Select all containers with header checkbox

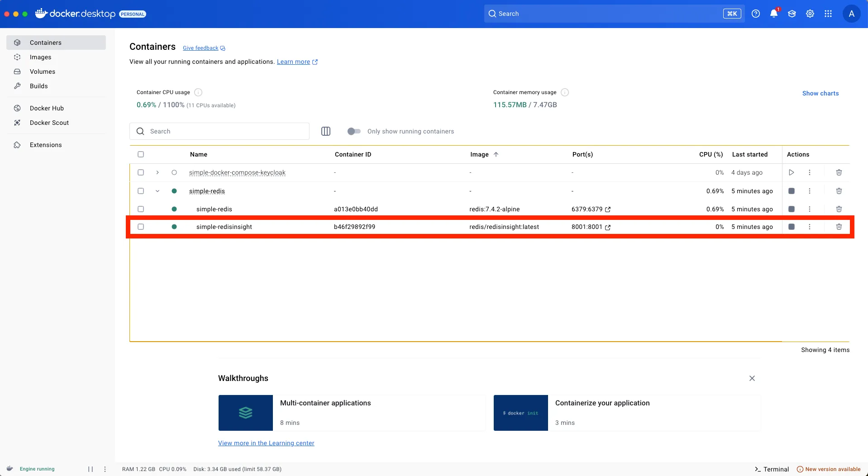point(141,154)
